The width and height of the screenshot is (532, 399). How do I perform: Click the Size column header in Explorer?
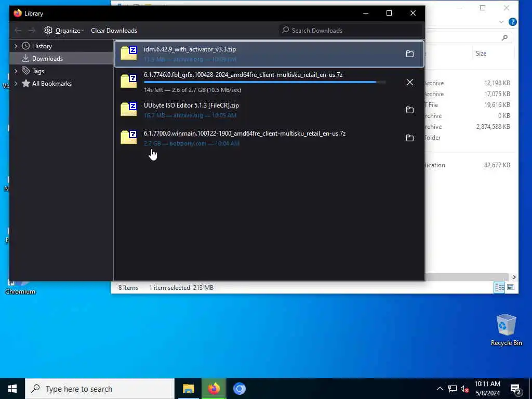click(x=481, y=54)
